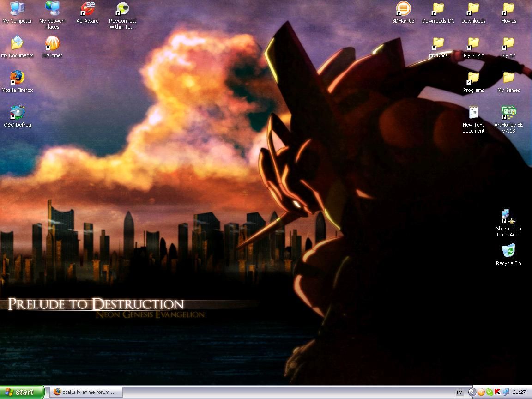Click the green checkmark tray icon
This screenshot has height=399, width=532.
(x=489, y=392)
